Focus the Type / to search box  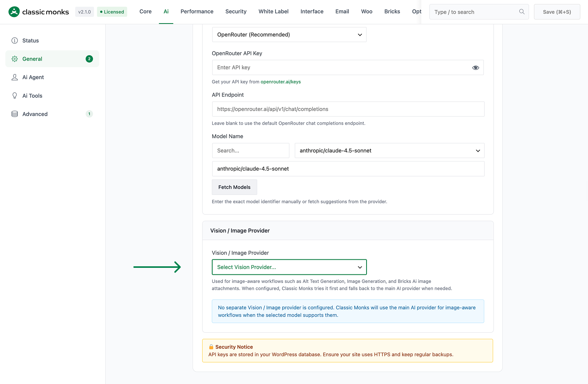click(x=479, y=12)
